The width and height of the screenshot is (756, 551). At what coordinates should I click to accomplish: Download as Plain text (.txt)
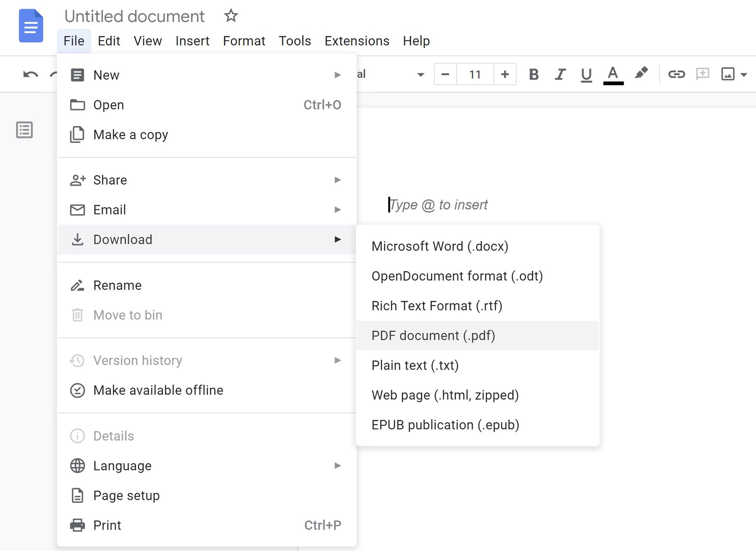click(478, 365)
